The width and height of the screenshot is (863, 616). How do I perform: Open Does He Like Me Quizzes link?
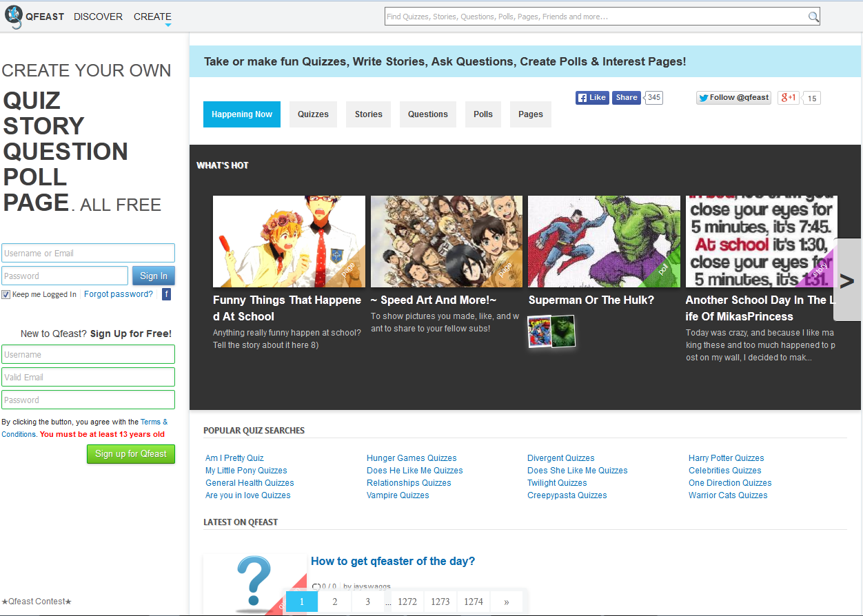pos(415,471)
